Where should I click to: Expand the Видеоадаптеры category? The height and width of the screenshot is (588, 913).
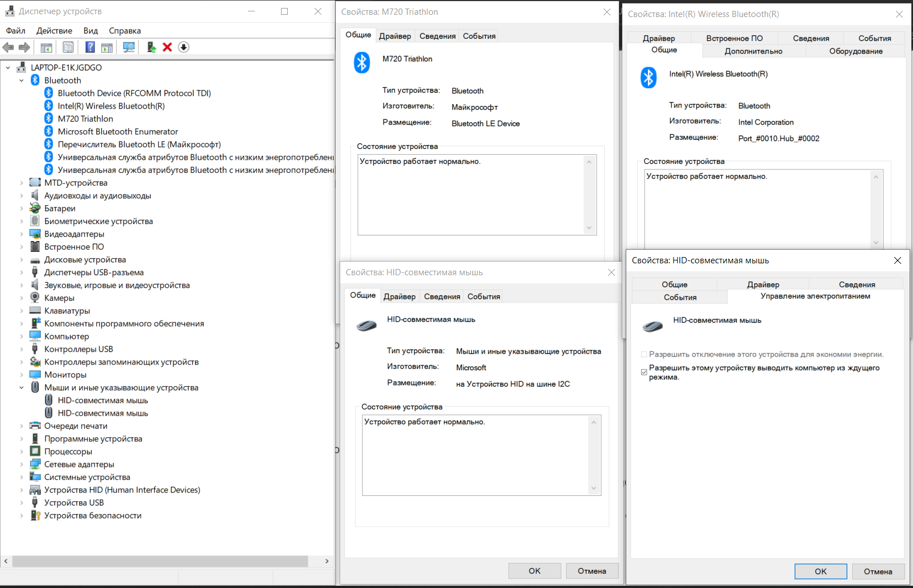22,234
